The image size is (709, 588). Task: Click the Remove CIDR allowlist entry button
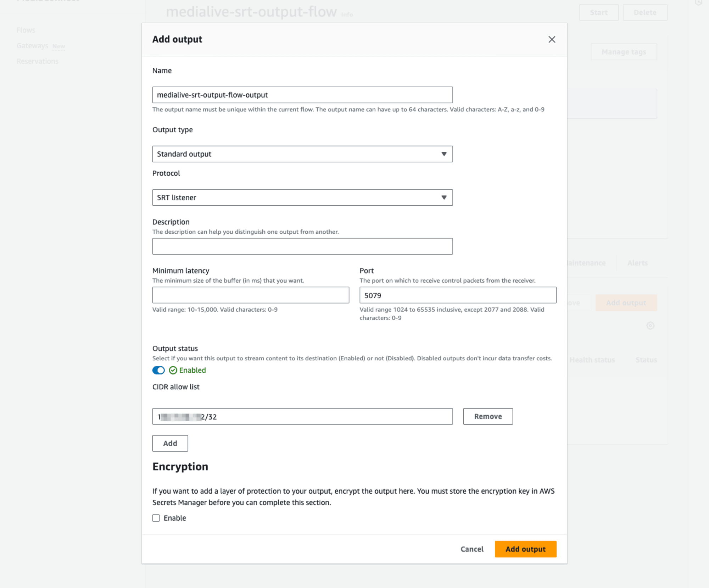[x=488, y=416]
